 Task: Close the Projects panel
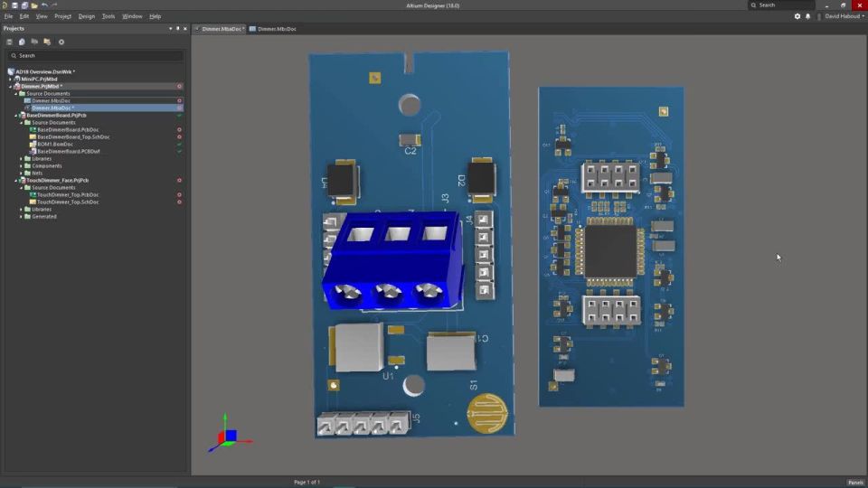coord(184,28)
